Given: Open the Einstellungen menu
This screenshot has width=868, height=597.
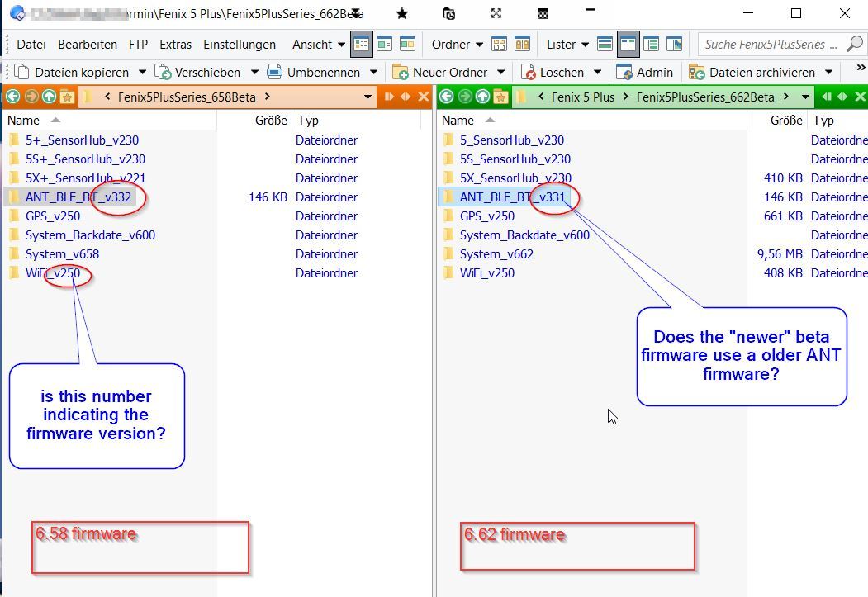Looking at the screenshot, I should 240,45.
